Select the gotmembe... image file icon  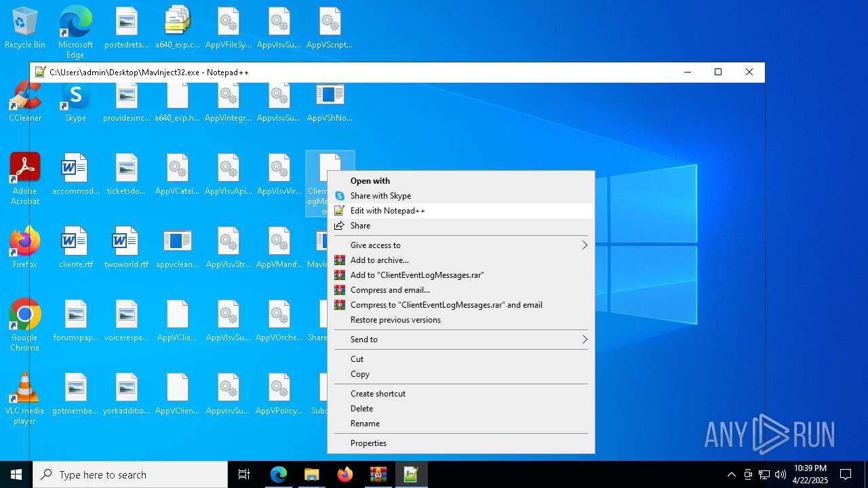tap(75, 394)
